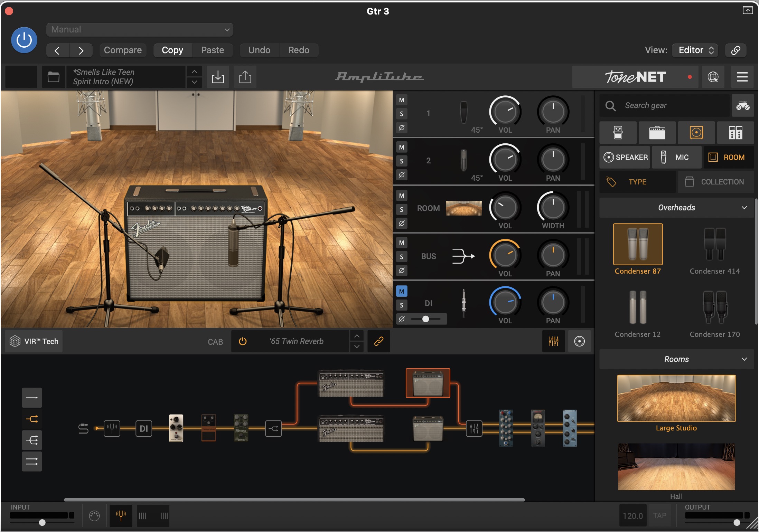759x532 pixels.
Task: Select the rack effects gear category icon
Action: [x=735, y=133]
